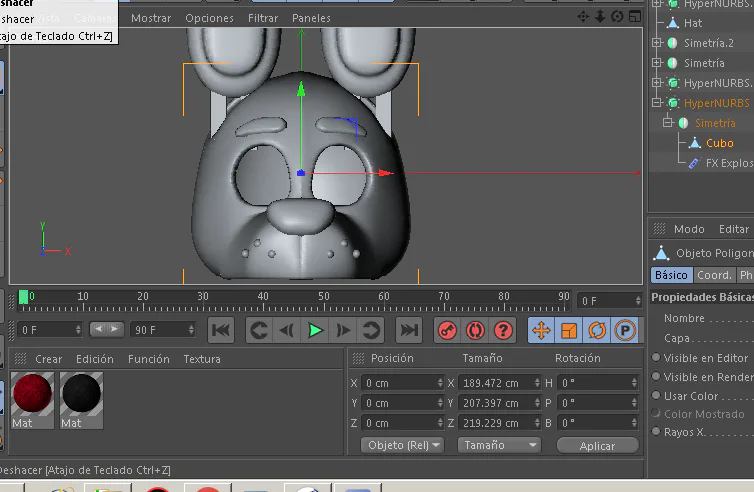Screen dimensions: 754x492
Task: Click green timeline playhead marker
Action: tap(23, 297)
